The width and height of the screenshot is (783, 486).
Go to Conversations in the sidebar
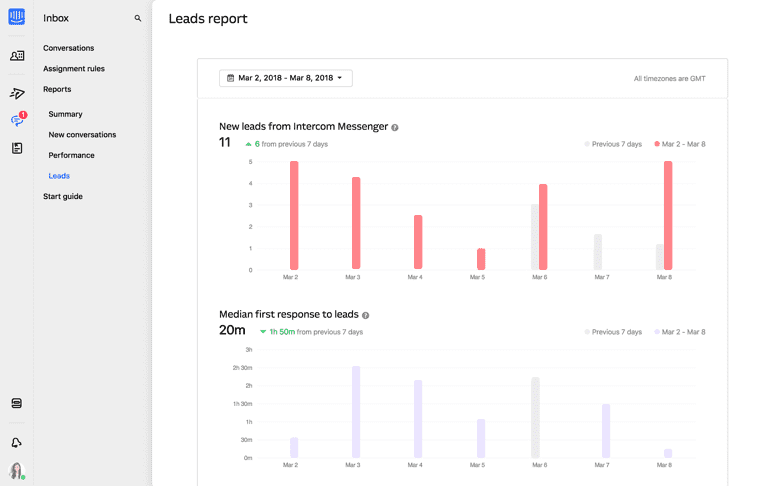pyautogui.click(x=68, y=48)
